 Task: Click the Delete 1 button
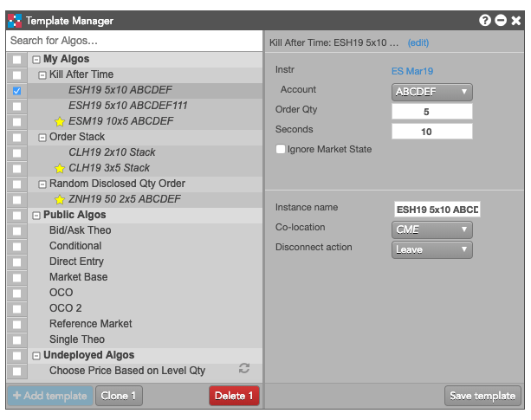(x=234, y=396)
